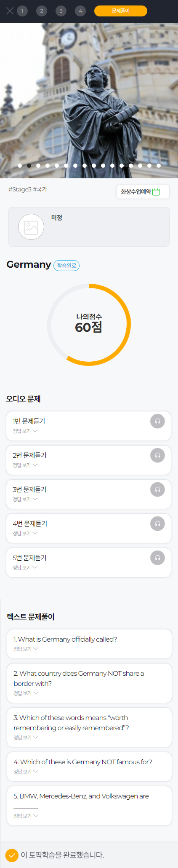Expand 정답 보기 under 1번 문제듣기

(x=25, y=431)
